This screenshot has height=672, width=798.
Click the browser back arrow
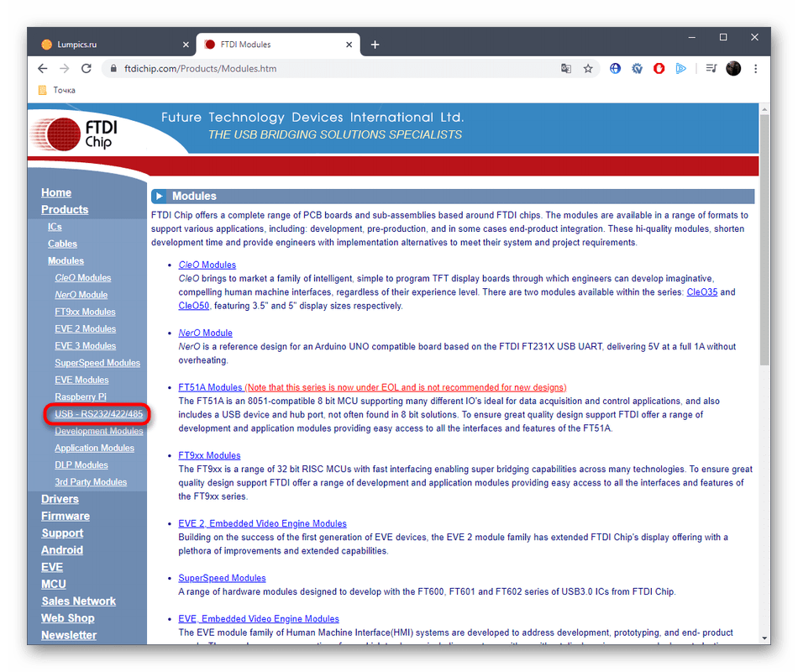click(x=43, y=69)
